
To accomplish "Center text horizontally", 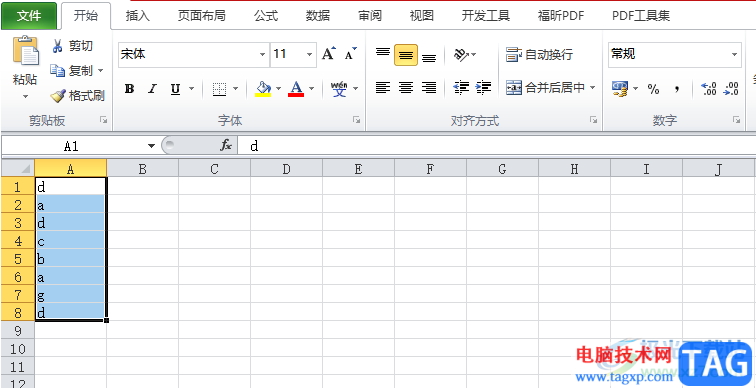I will (406, 88).
